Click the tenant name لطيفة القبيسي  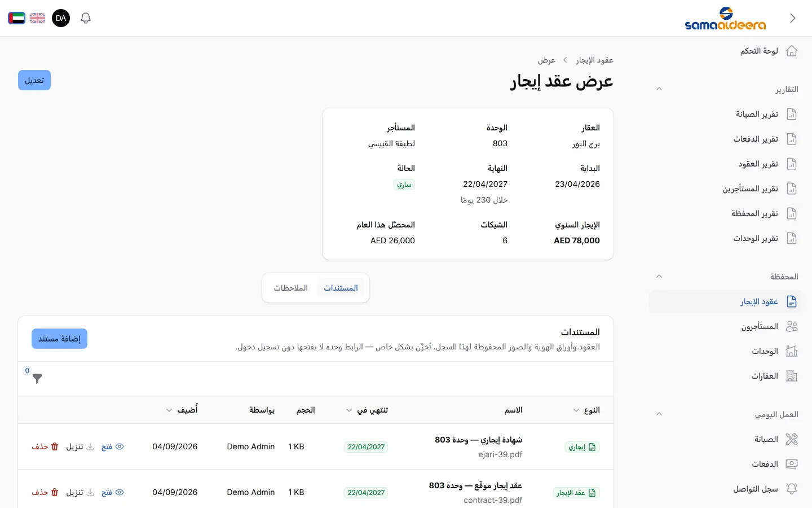pyautogui.click(x=391, y=143)
